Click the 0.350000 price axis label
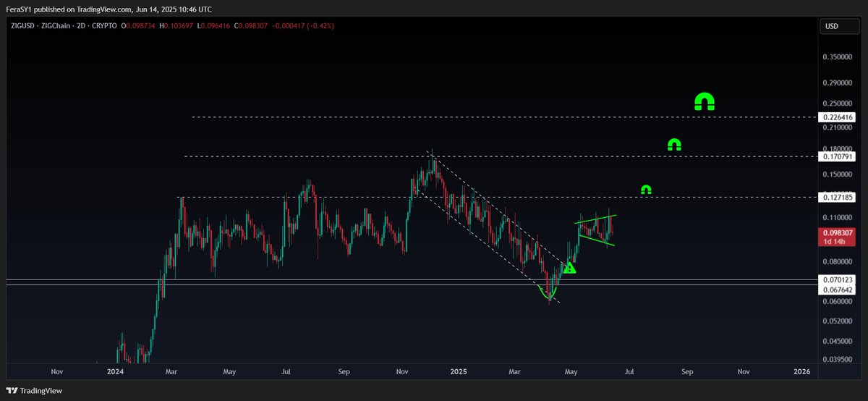The height and width of the screenshot is (401, 868). tap(837, 56)
